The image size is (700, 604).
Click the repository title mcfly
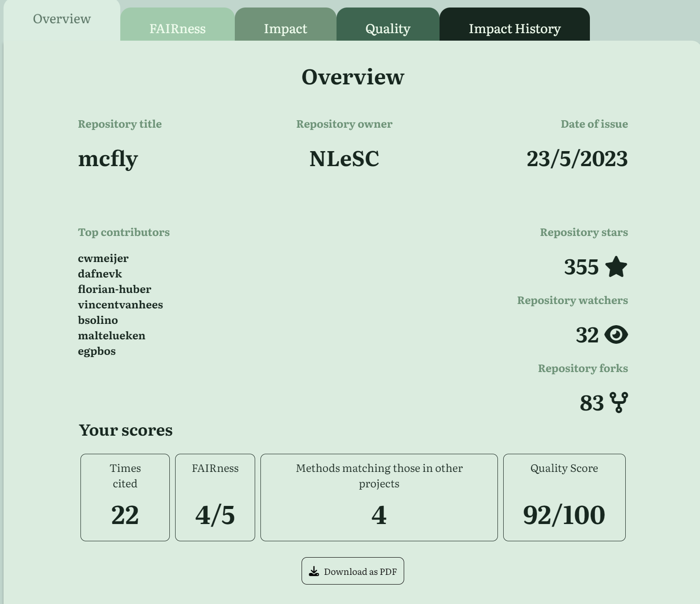[108, 159]
